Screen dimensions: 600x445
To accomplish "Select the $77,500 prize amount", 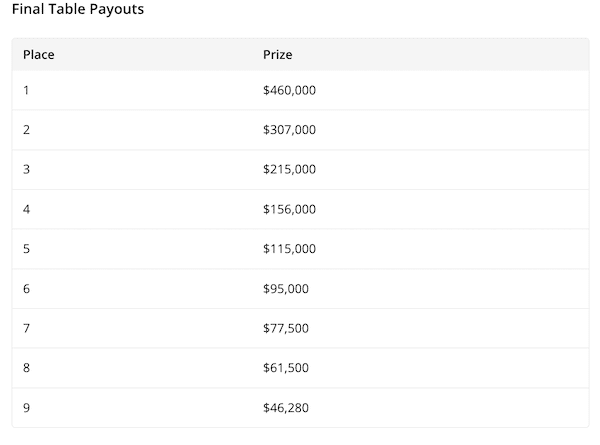I will pyautogui.click(x=286, y=328).
